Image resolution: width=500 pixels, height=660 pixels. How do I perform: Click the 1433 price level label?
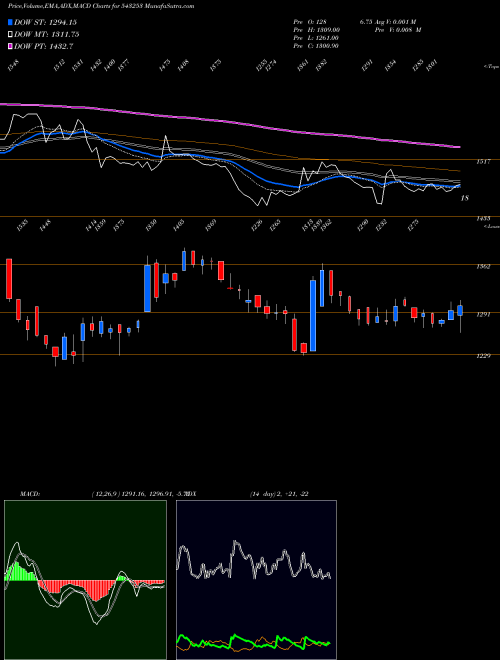coord(484,218)
